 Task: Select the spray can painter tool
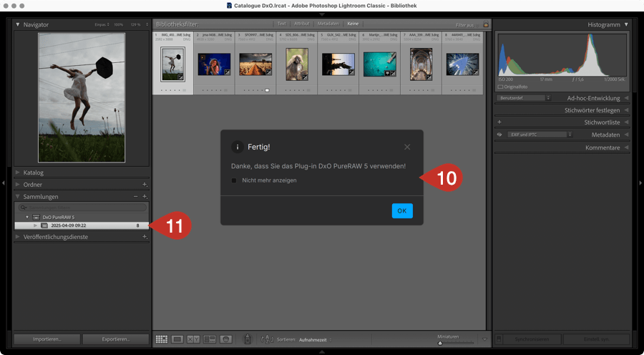(248, 339)
